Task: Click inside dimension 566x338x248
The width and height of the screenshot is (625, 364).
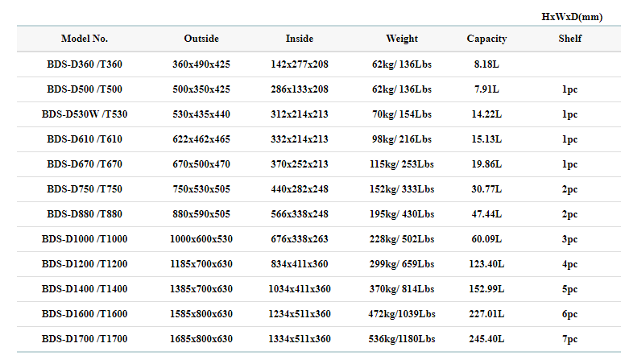Action: (x=300, y=214)
